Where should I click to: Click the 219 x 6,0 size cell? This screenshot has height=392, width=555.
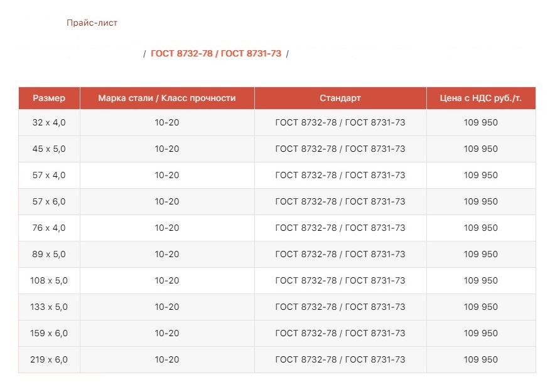point(49,360)
